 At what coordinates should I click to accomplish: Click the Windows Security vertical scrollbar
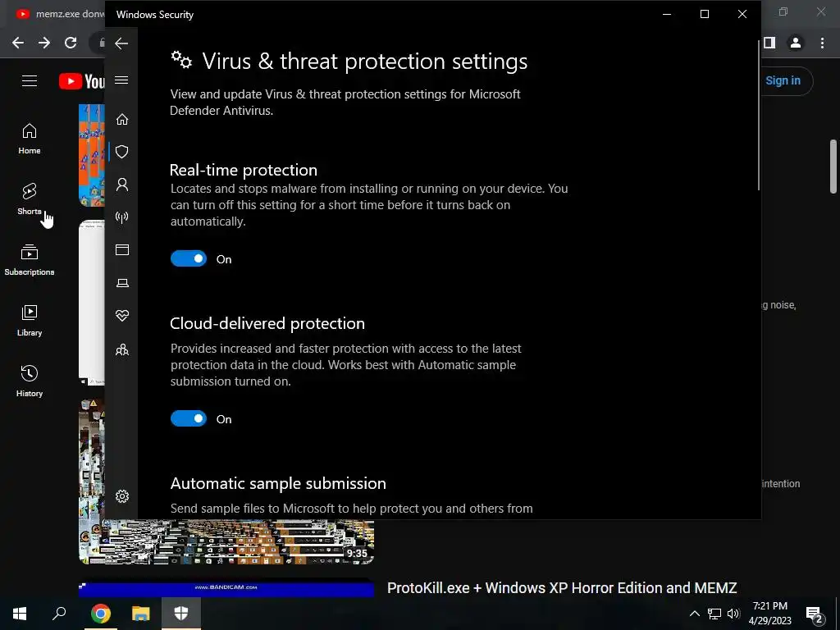(x=759, y=115)
